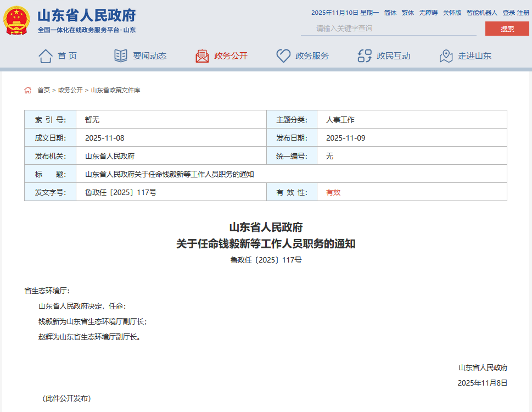532x412 pixels.
Task: Go to 注册 registration page
Action: [523, 13]
